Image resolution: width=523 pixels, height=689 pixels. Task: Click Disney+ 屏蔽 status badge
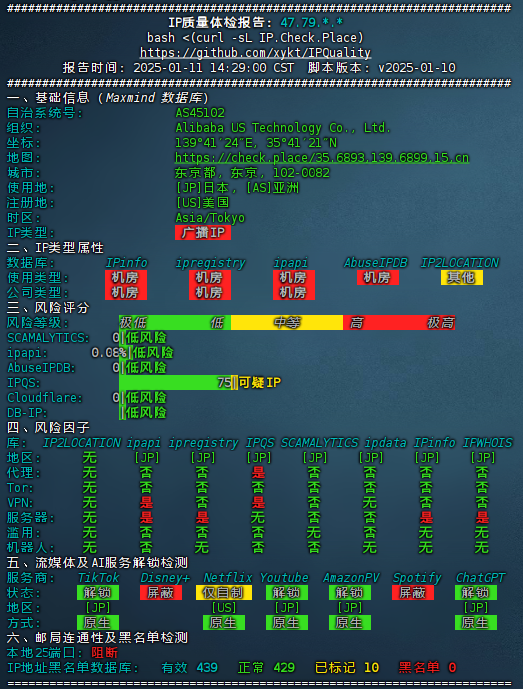click(x=161, y=592)
